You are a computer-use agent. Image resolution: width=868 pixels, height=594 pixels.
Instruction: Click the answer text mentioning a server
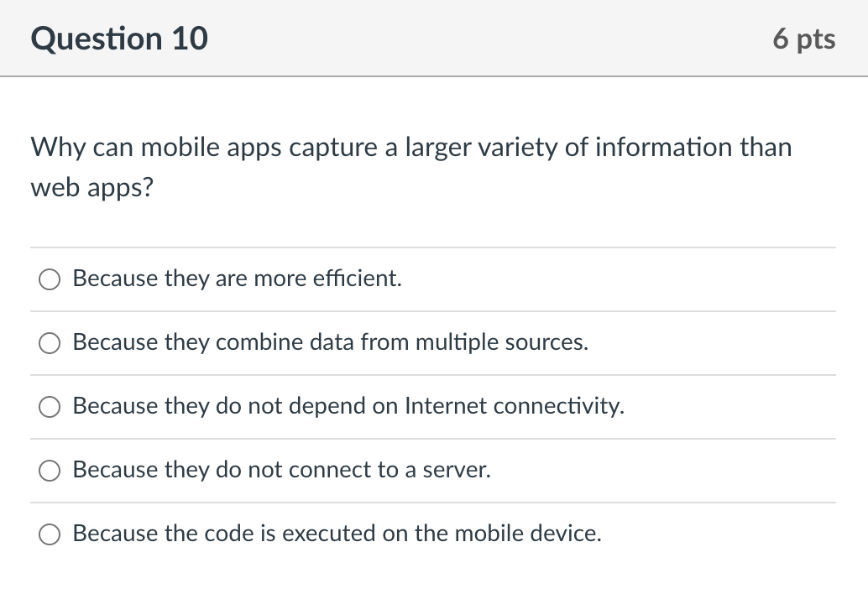[x=280, y=470]
